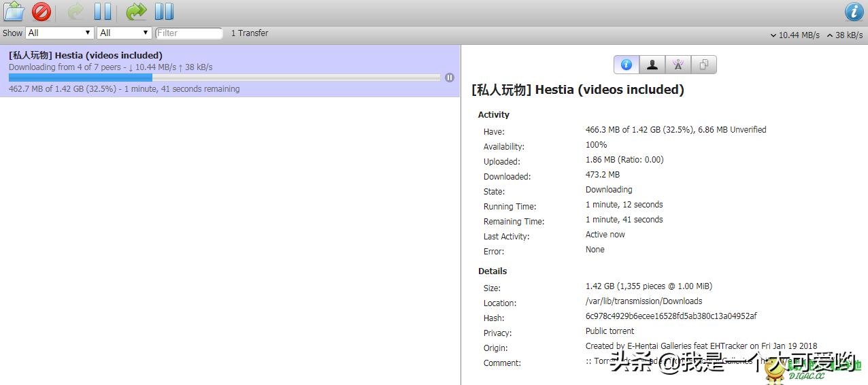This screenshot has width=868, height=385.
Task: Click the Uploaded value 1.86 MB (Ratio: 0.00)
Action: click(x=624, y=160)
